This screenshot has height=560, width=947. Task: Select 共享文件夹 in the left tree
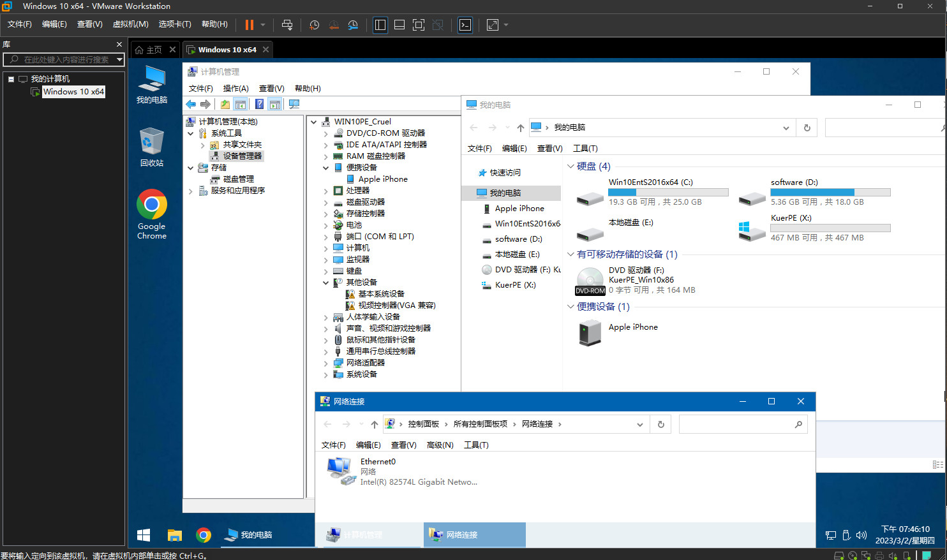(242, 145)
